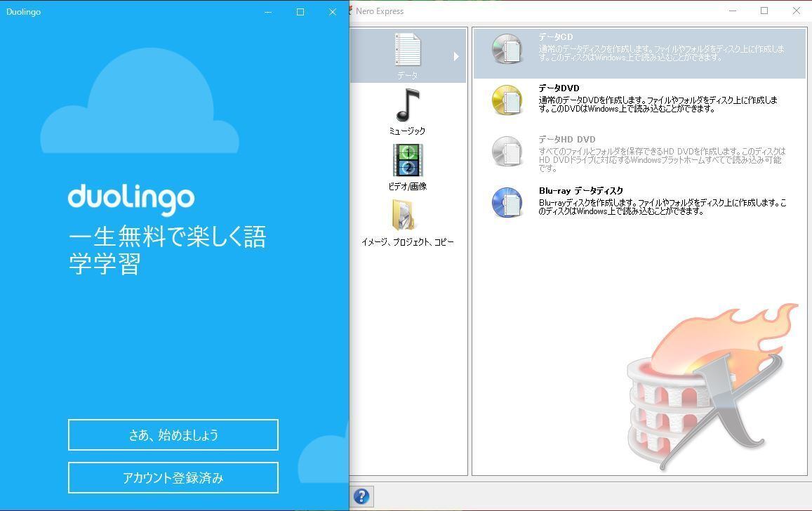Select the blue Blu-ray データディスク icon
This screenshot has height=511, width=812.
click(x=507, y=202)
